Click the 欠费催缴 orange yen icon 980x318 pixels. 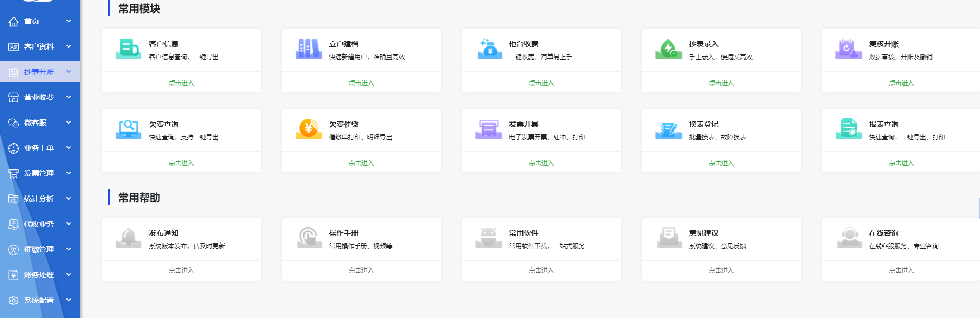[309, 129]
